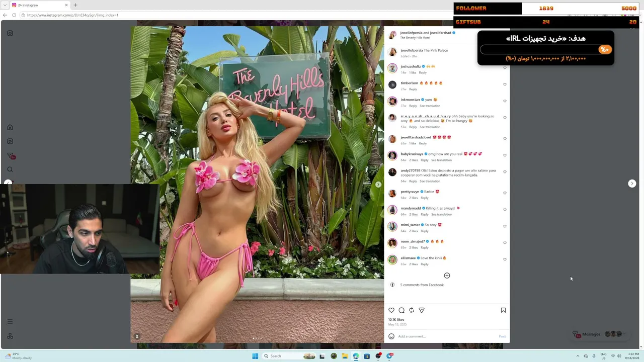Open Messages icon in the left sidebar
The height and width of the screenshot is (362, 644).
click(x=10, y=156)
